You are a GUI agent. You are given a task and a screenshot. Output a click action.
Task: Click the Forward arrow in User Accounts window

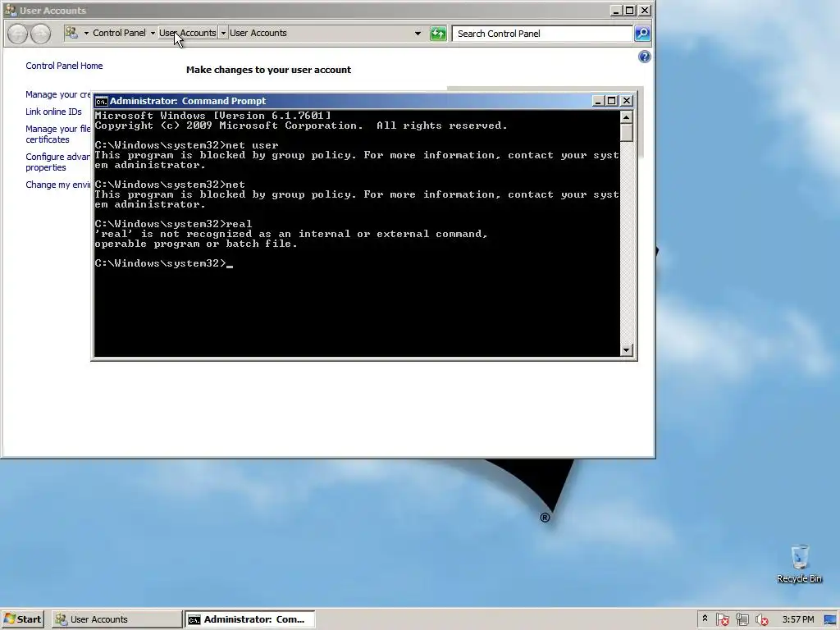[41, 34]
